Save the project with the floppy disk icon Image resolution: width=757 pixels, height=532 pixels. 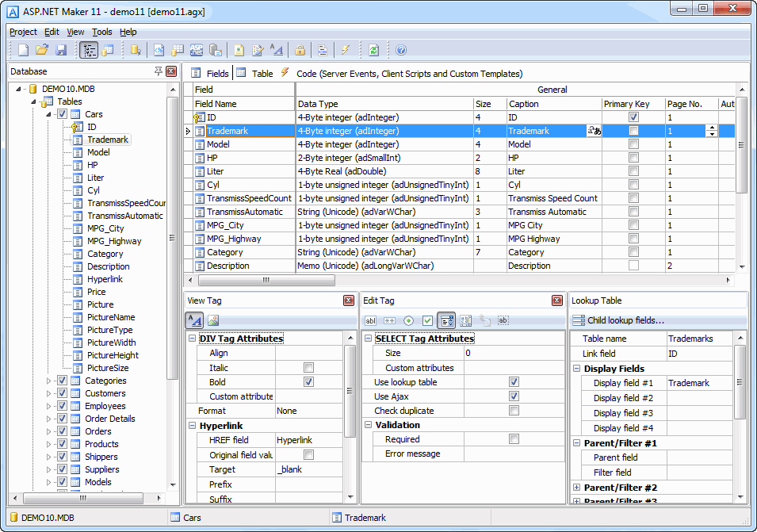(61, 50)
